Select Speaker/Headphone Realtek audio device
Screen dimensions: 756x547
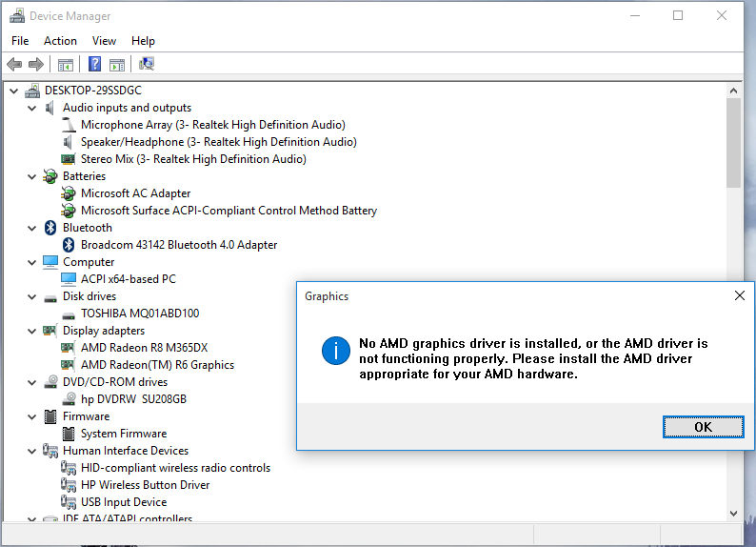(219, 142)
